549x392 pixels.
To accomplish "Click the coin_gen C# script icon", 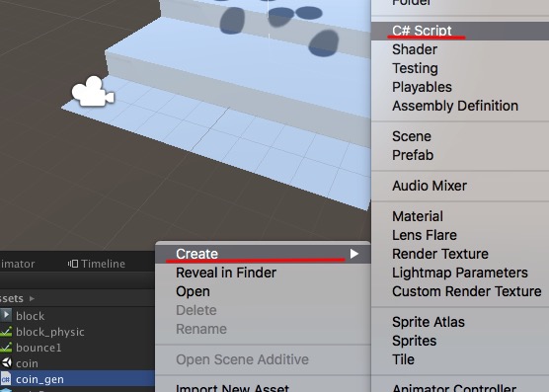I will pos(6,379).
